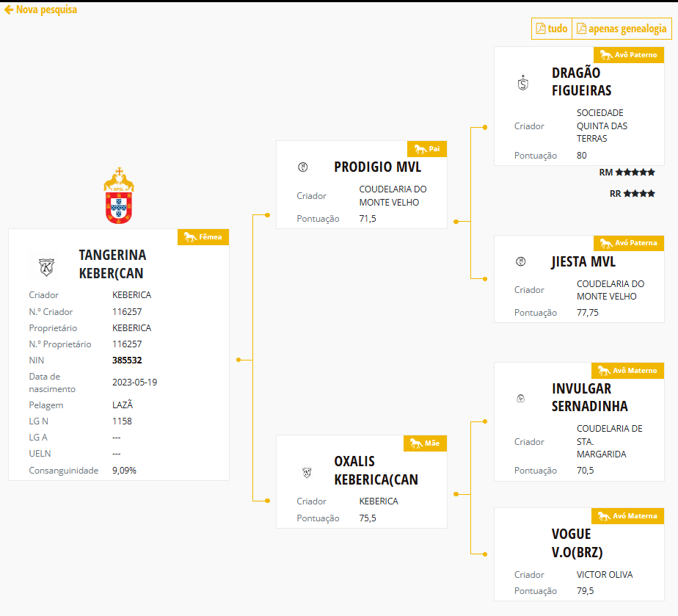Download the 'apenas genealogia' PDF

point(621,29)
